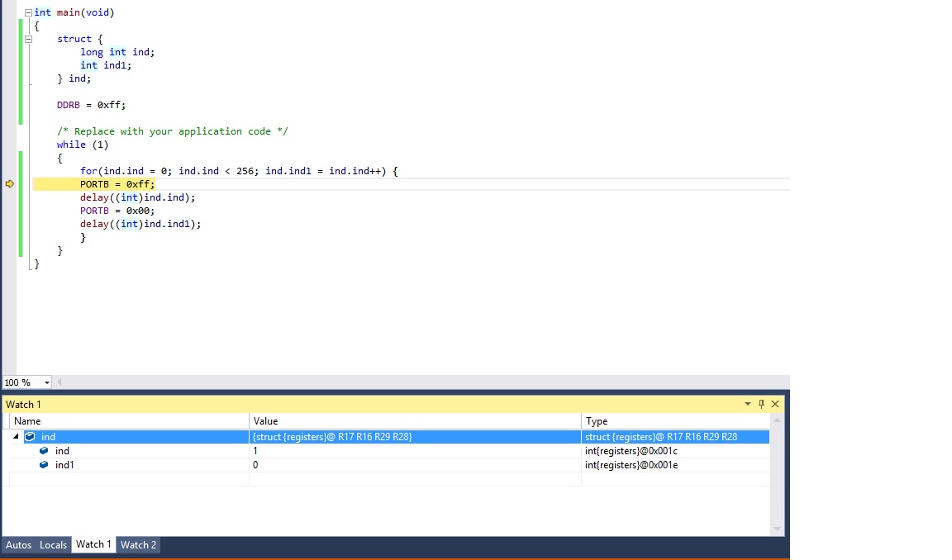Click the empty watch name entry row
Screen dimensions: 952x560
(x=129, y=479)
